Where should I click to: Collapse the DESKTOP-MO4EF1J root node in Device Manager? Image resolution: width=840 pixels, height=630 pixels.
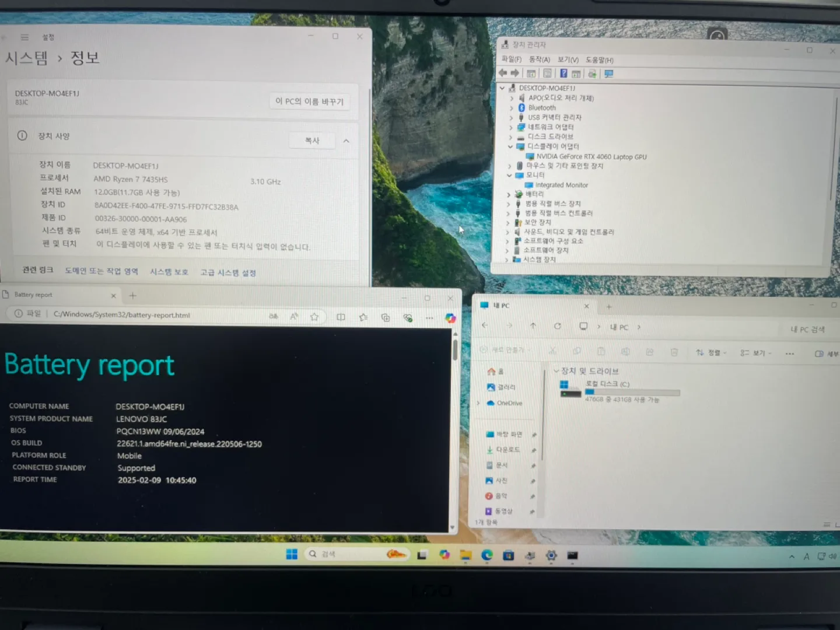click(x=502, y=88)
